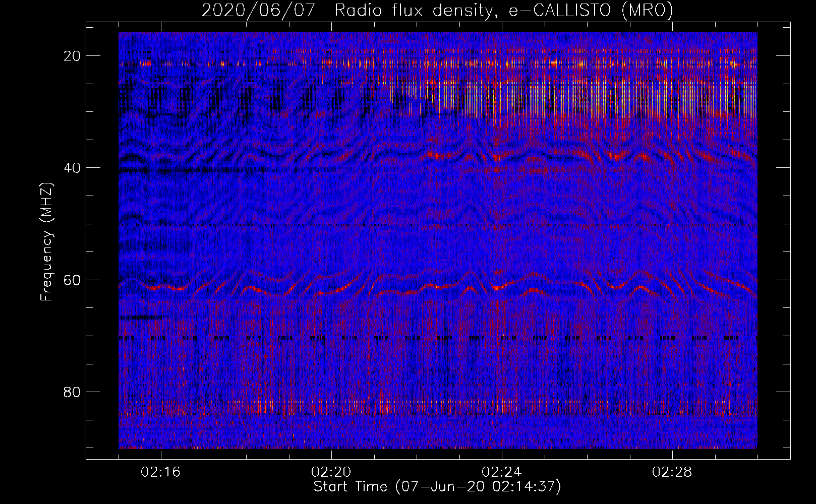Click the date '2020/06/07' in the title
This screenshot has width=816, height=504.
pyautogui.click(x=259, y=11)
